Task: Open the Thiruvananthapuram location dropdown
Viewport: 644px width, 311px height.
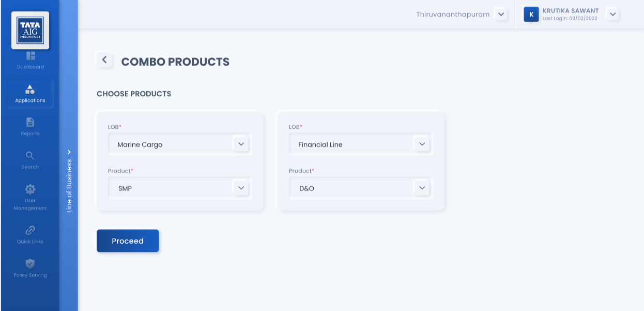Action: tap(500, 14)
